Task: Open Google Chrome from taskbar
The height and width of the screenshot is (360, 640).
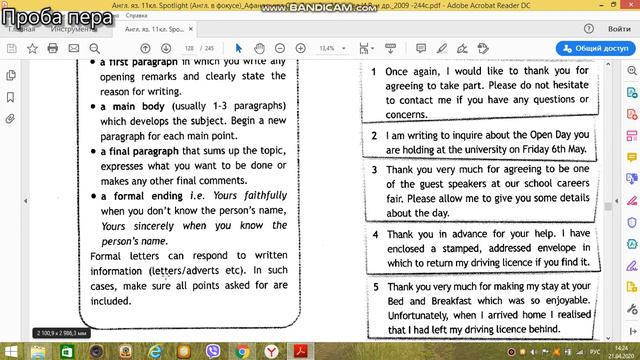Action: [242, 352]
